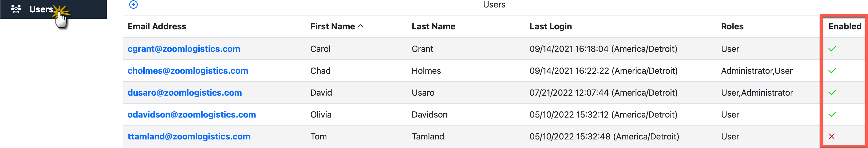
Task: Click enabled checkmark for Carol Grant
Action: pyautogui.click(x=832, y=49)
